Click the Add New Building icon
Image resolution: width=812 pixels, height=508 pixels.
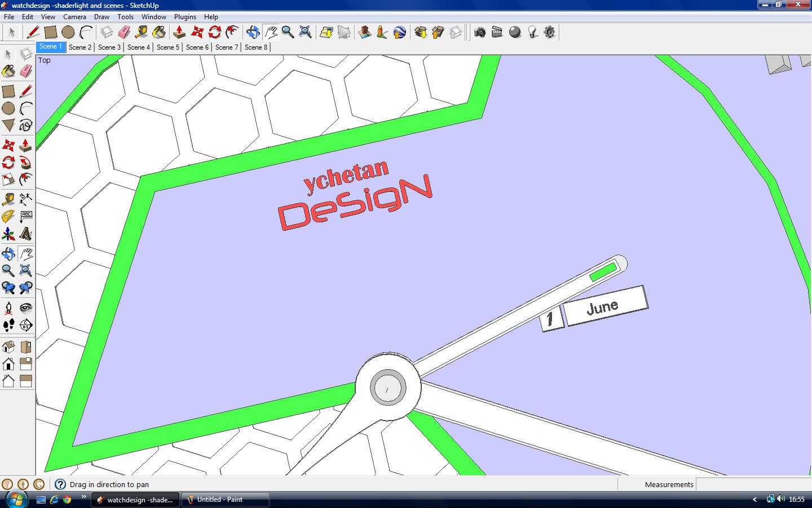click(365, 32)
